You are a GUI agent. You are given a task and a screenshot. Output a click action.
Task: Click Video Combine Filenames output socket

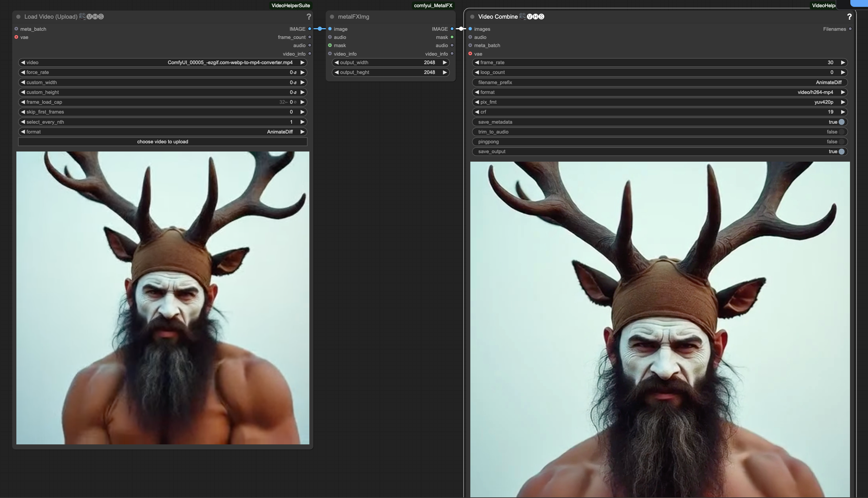[850, 29]
